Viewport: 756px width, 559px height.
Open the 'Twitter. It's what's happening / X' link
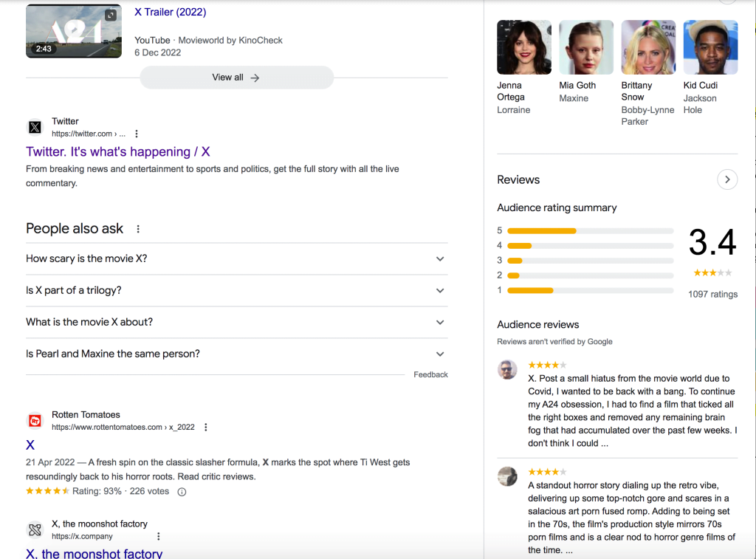[117, 151]
